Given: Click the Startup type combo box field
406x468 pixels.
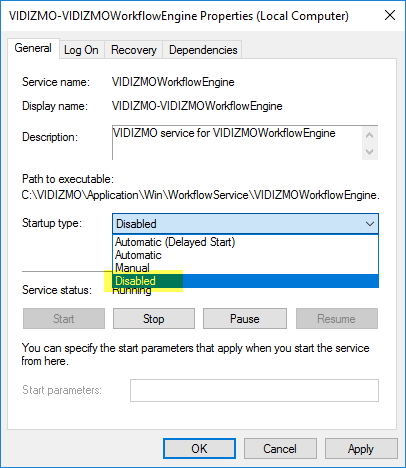Looking at the screenshot, I should point(245,224).
